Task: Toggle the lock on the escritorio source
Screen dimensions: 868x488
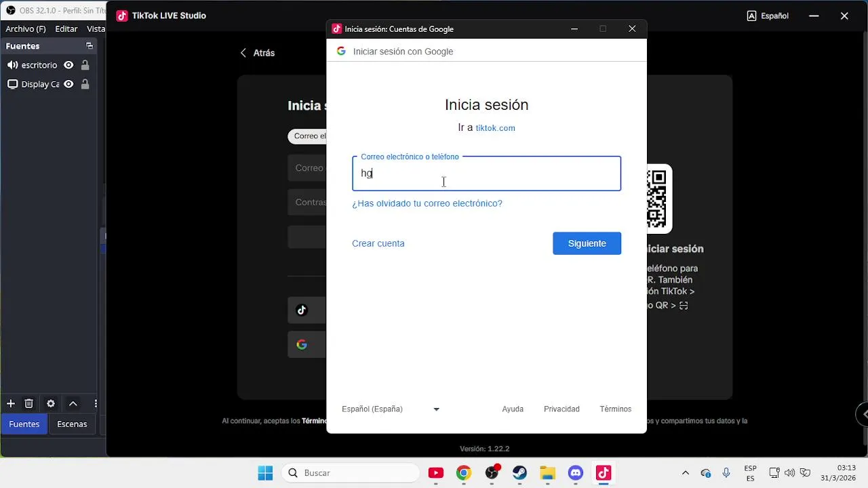Action: pyautogui.click(x=85, y=65)
